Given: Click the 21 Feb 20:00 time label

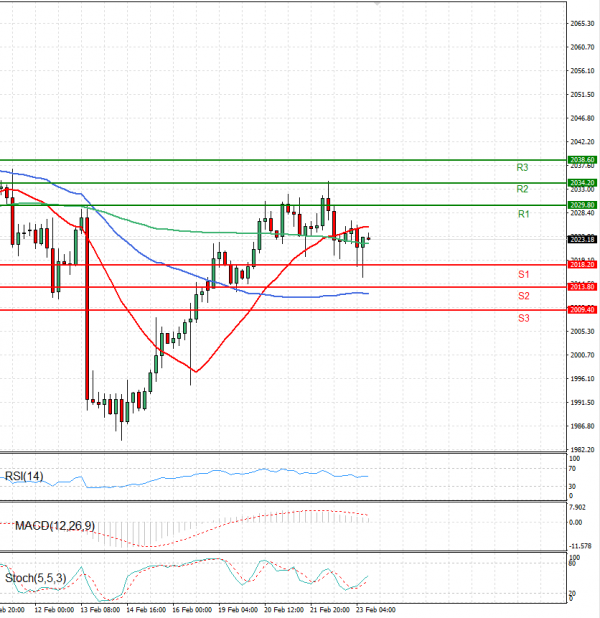Looking at the screenshot, I should pyautogui.click(x=330, y=610).
